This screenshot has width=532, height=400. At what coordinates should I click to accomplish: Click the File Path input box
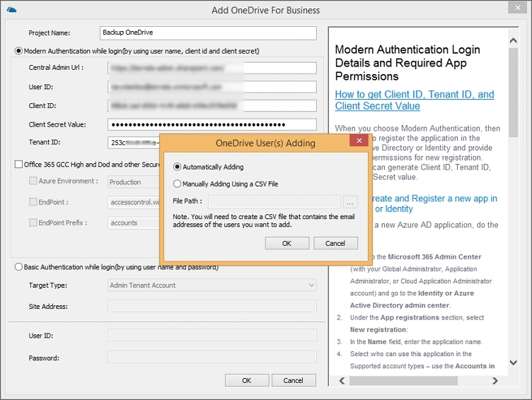[x=274, y=201]
